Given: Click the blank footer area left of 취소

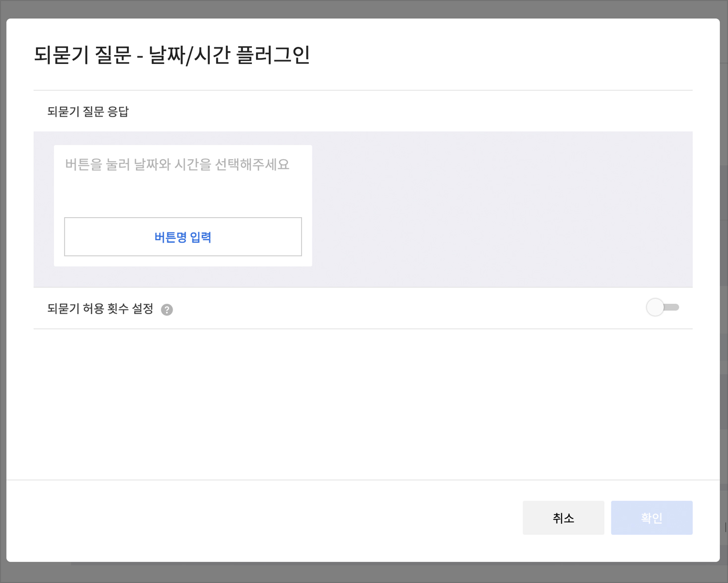Looking at the screenshot, I should click(263, 518).
